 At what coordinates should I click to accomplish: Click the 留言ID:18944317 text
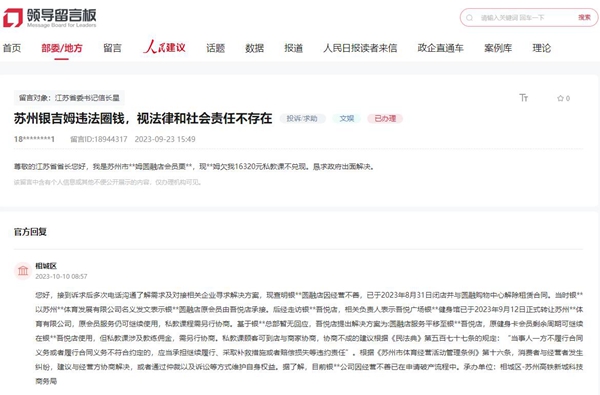click(x=99, y=139)
